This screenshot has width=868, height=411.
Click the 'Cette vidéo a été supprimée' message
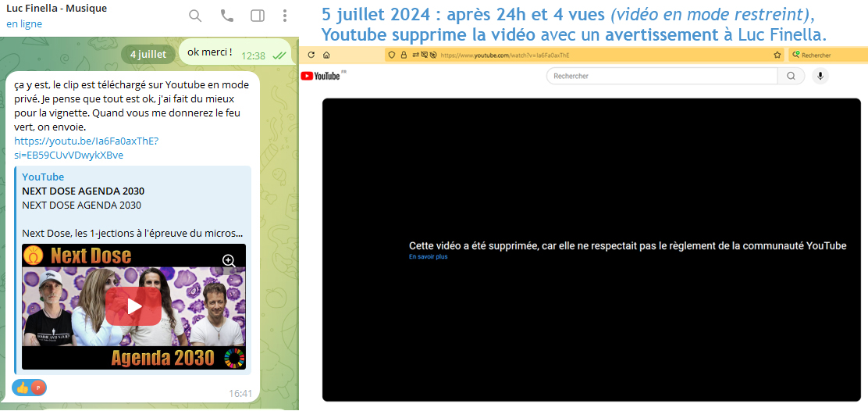[x=628, y=246]
